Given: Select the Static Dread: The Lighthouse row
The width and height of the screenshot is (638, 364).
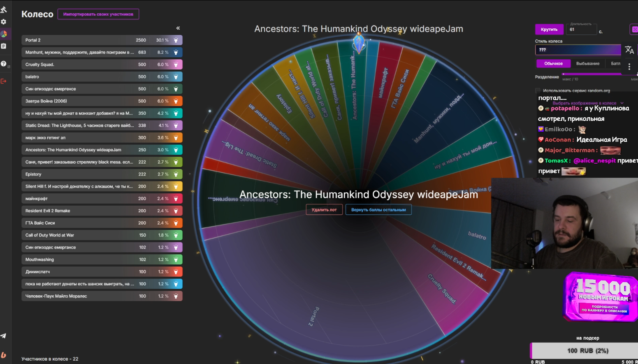Looking at the screenshot, I should click(102, 125).
